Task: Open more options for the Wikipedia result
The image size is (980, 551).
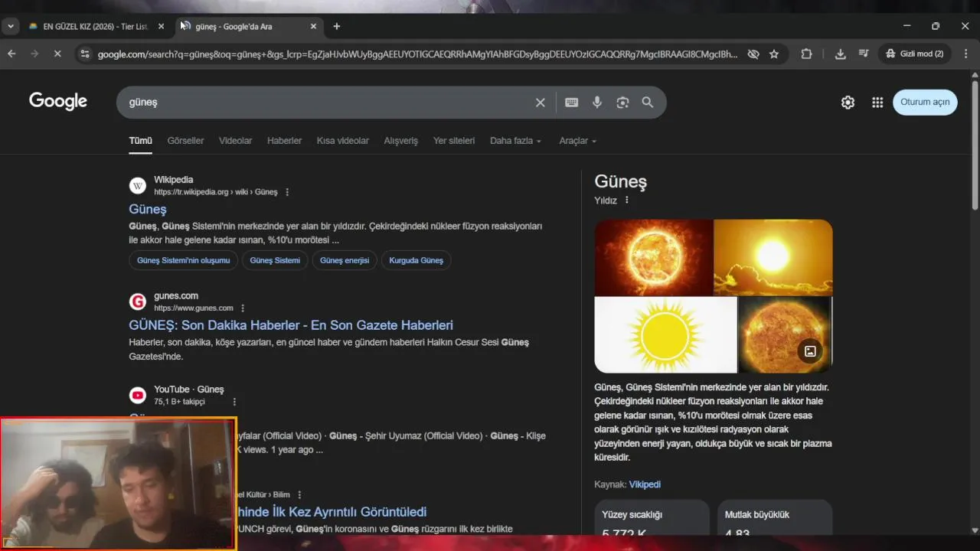Action: tap(287, 192)
